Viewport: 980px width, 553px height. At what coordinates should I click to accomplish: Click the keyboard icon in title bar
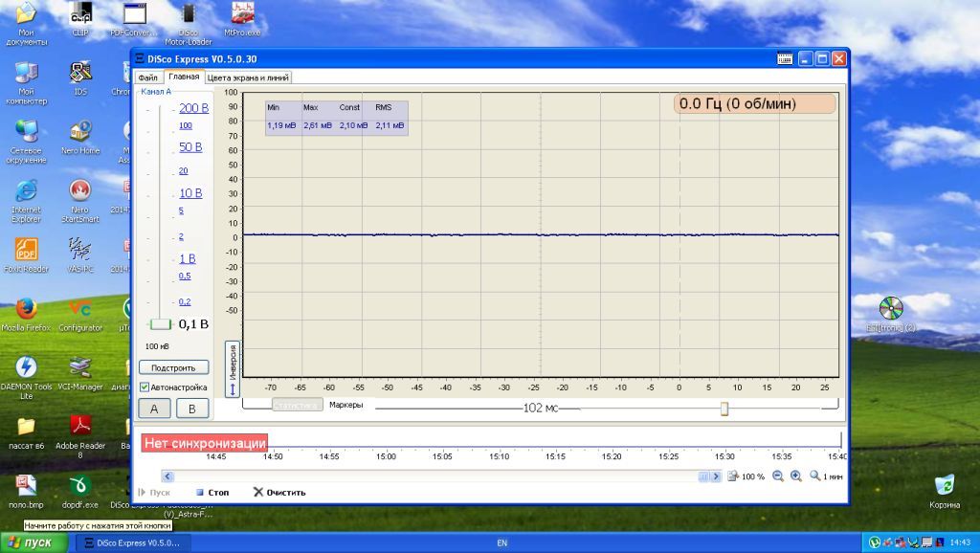[x=785, y=58]
